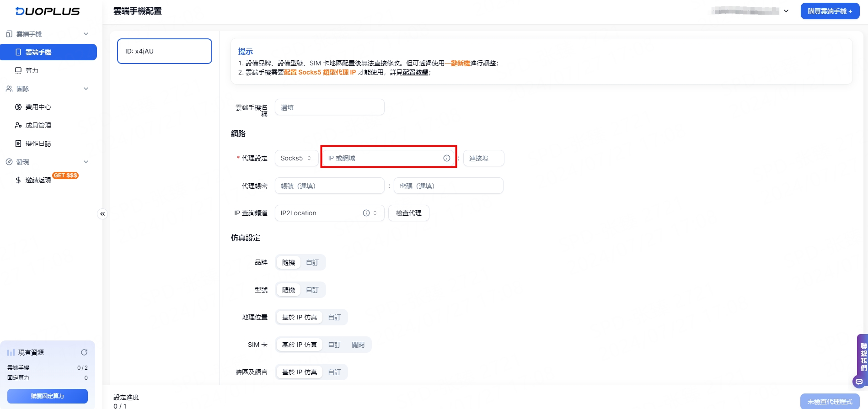The width and height of the screenshot is (868, 409).
Task: Click the 購買雲端手機 + button
Action: (830, 11)
